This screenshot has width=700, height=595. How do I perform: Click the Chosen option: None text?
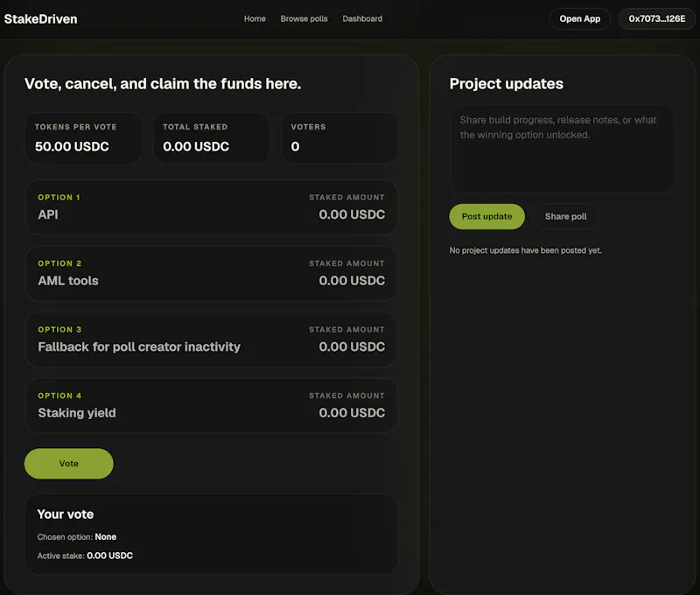[x=77, y=536]
